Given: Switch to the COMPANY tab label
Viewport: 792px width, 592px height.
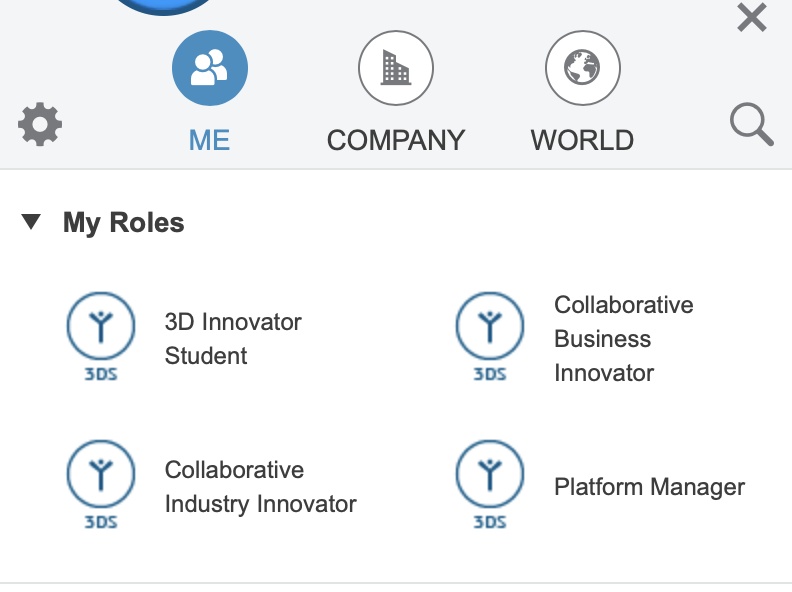Looking at the screenshot, I should coord(396,140).
